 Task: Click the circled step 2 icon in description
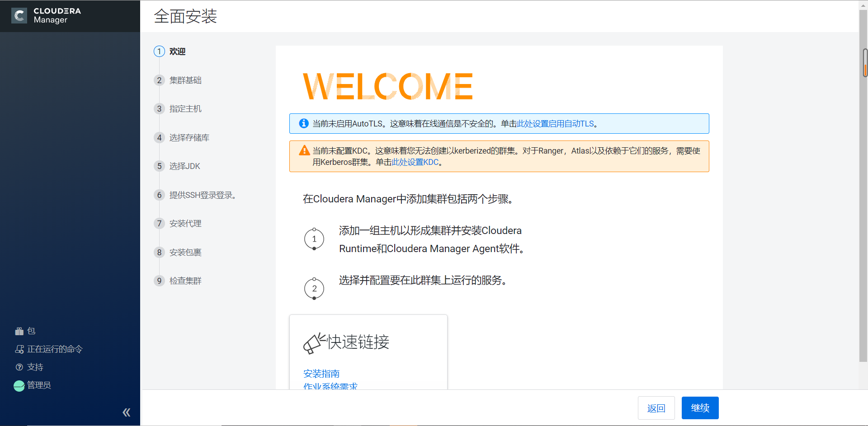[314, 289]
